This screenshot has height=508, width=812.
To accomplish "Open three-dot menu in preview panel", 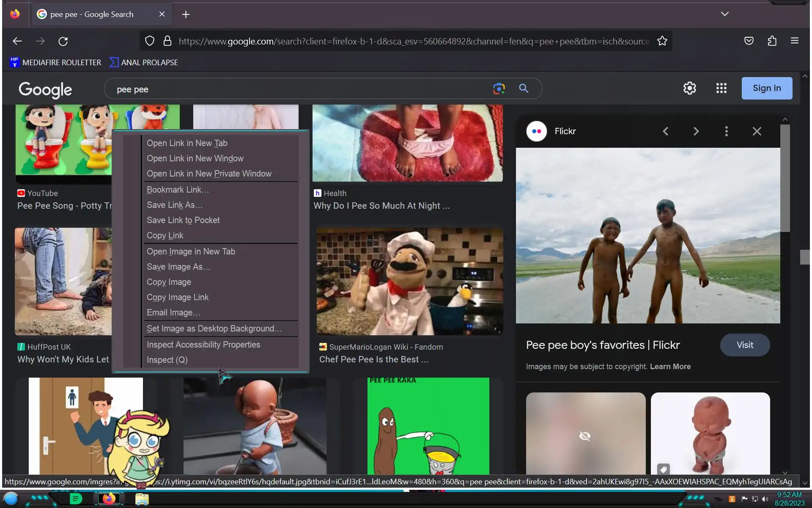I will [726, 131].
